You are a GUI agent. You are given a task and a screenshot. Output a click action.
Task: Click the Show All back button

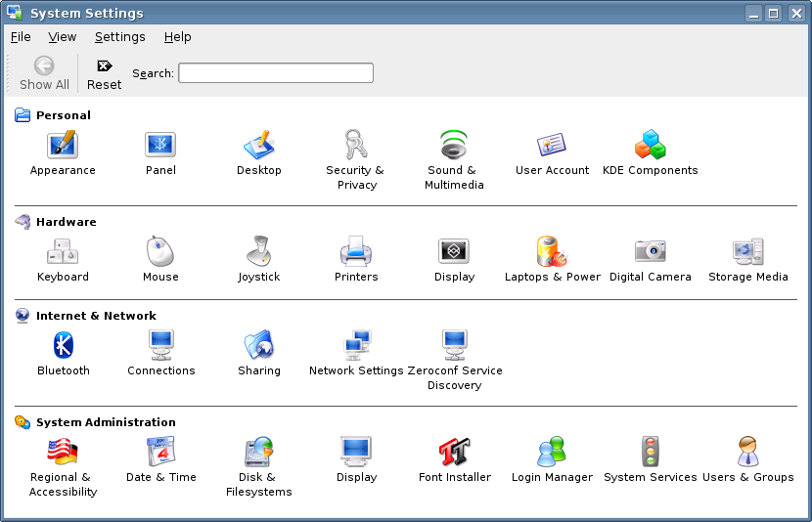pos(44,73)
